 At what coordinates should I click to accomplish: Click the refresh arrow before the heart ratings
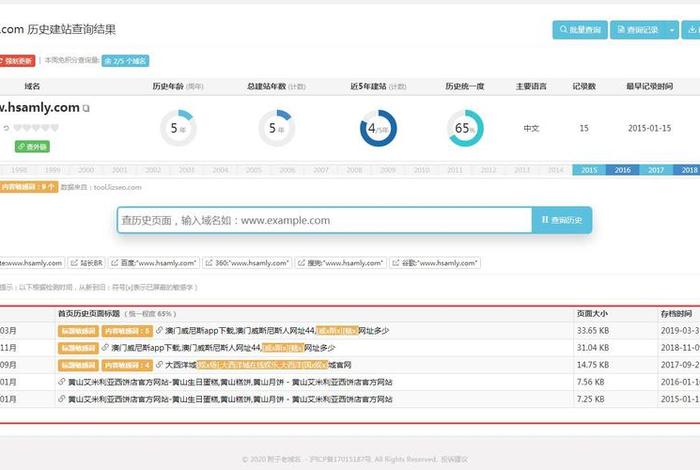6,128
